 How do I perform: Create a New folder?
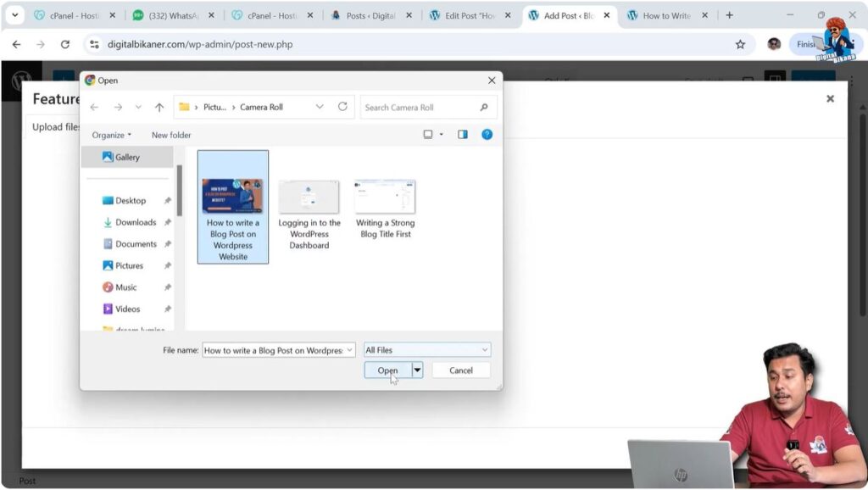[171, 134]
